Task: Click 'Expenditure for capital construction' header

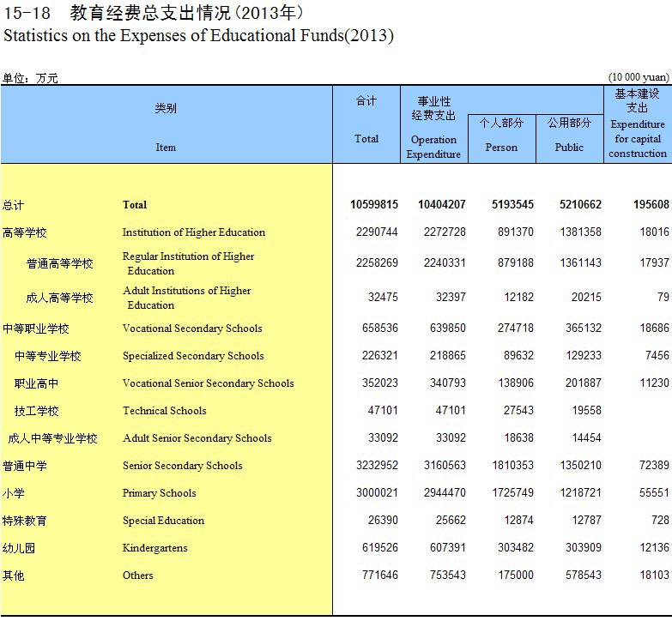Action: (x=638, y=139)
